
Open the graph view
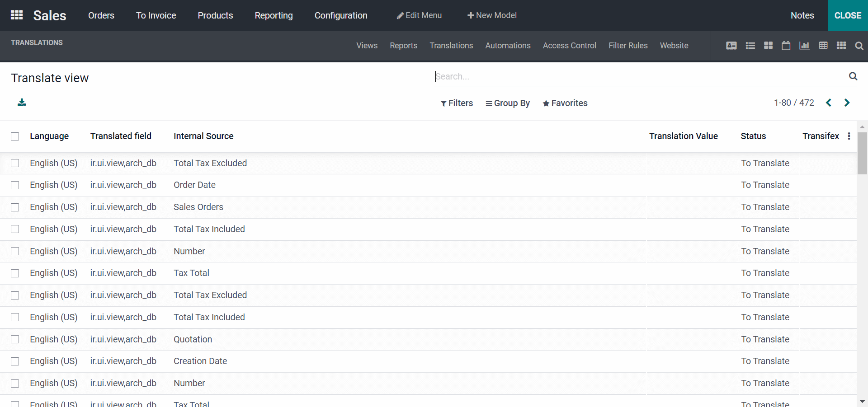805,46
